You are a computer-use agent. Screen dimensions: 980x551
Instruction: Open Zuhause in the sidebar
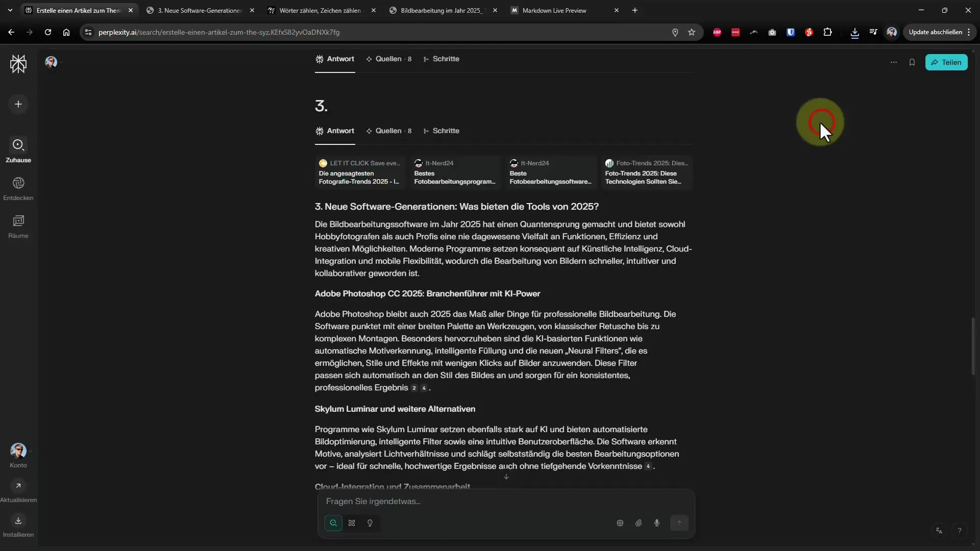click(x=18, y=151)
